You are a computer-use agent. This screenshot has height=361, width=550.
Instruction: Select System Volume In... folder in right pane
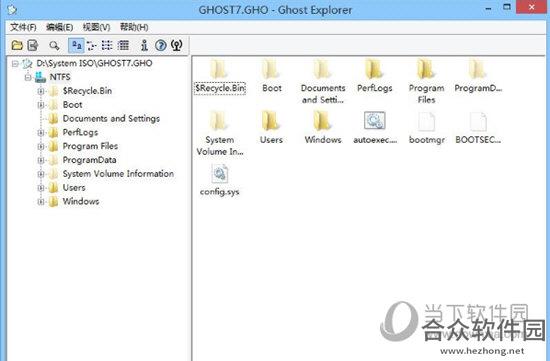[219, 121]
